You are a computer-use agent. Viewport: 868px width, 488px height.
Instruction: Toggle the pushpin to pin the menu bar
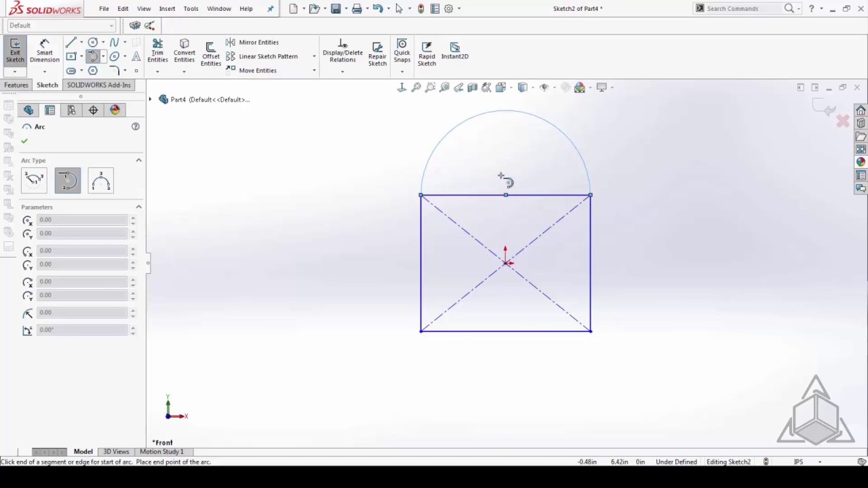271,9
